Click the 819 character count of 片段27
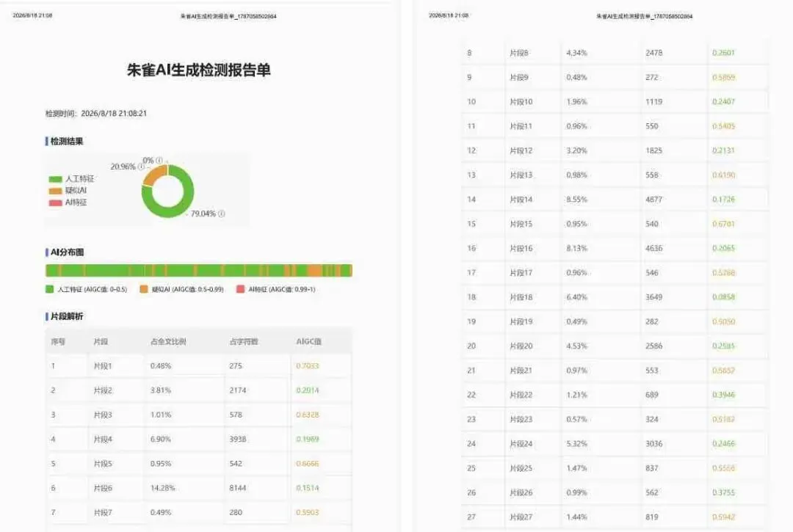 click(x=652, y=517)
